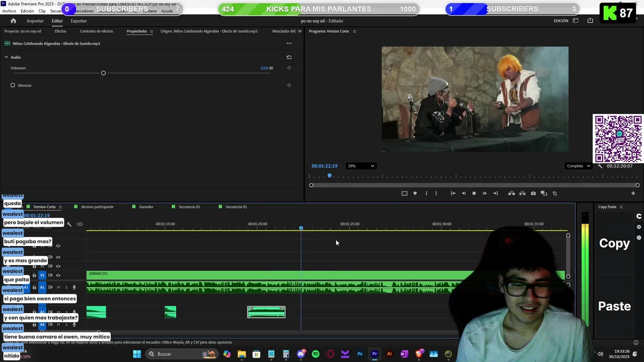Open the workspaces icon beside EDICIÓN
Screen dimensions: 644x362
tap(576, 21)
